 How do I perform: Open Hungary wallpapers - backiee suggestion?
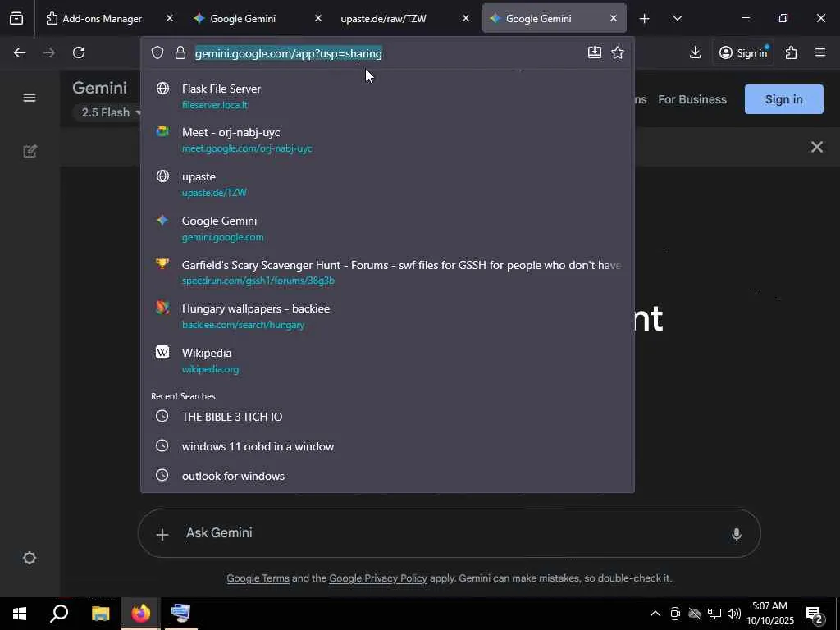tap(387, 316)
